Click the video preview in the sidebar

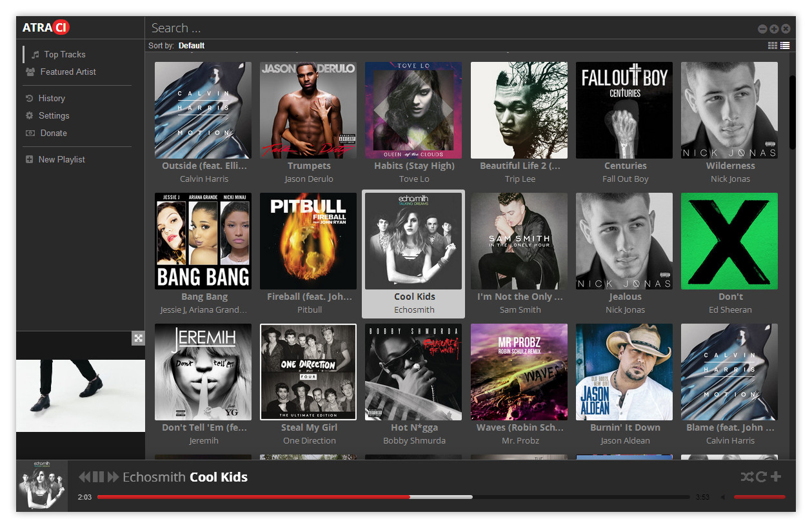coord(81,396)
